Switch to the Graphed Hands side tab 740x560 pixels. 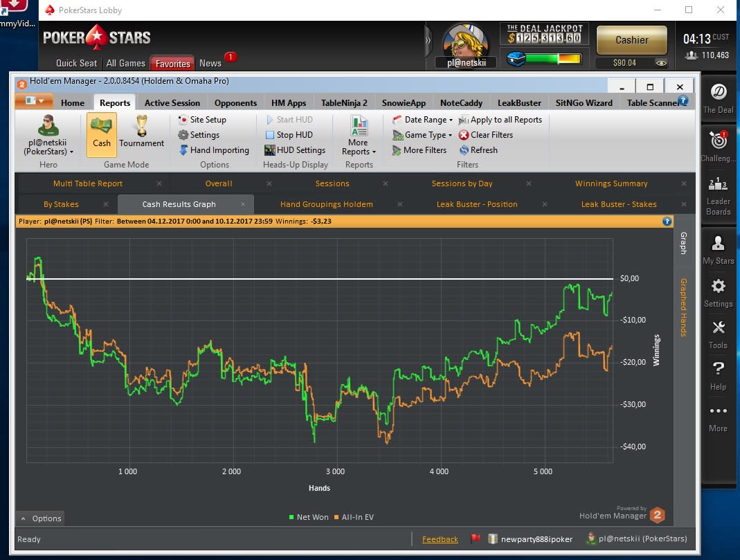coord(683,307)
